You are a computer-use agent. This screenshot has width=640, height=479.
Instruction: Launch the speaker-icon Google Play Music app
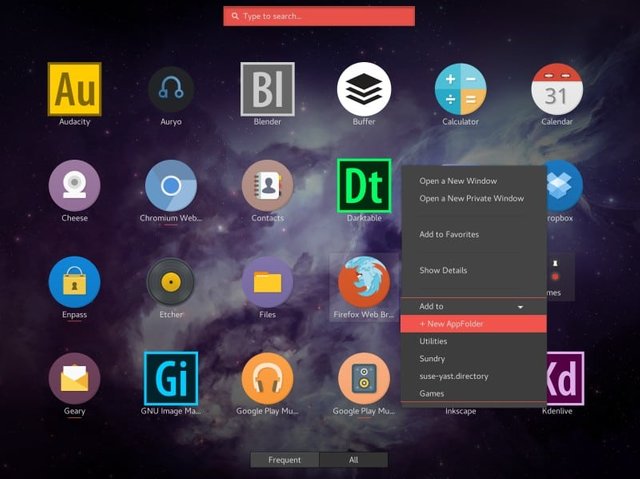pos(364,378)
